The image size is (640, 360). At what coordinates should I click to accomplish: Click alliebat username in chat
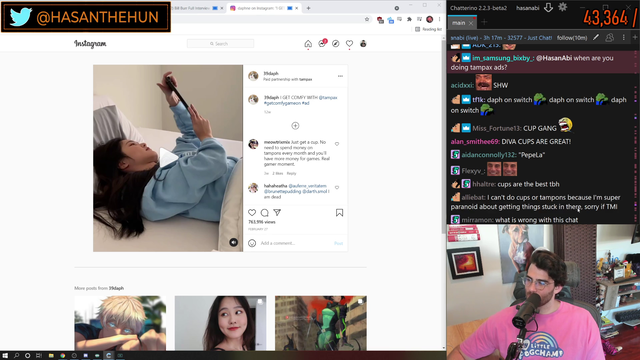473,198
